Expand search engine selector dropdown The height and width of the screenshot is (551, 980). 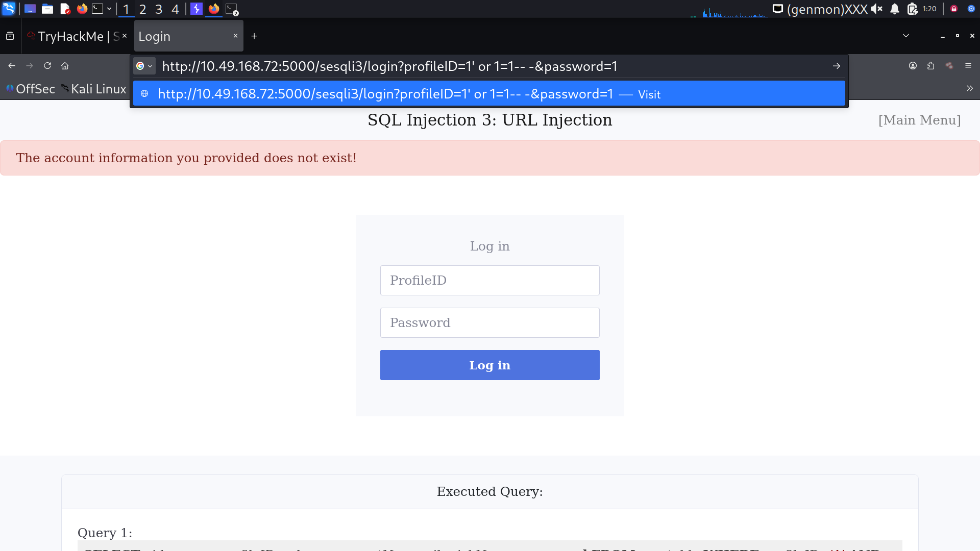144,66
